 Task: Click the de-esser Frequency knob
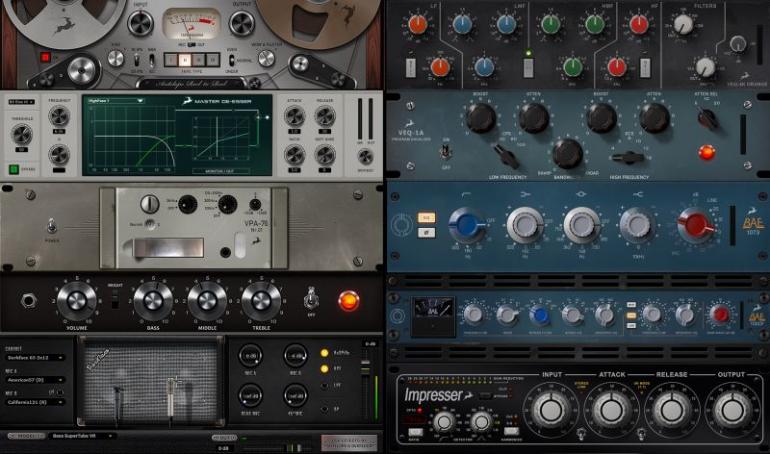click(59, 116)
